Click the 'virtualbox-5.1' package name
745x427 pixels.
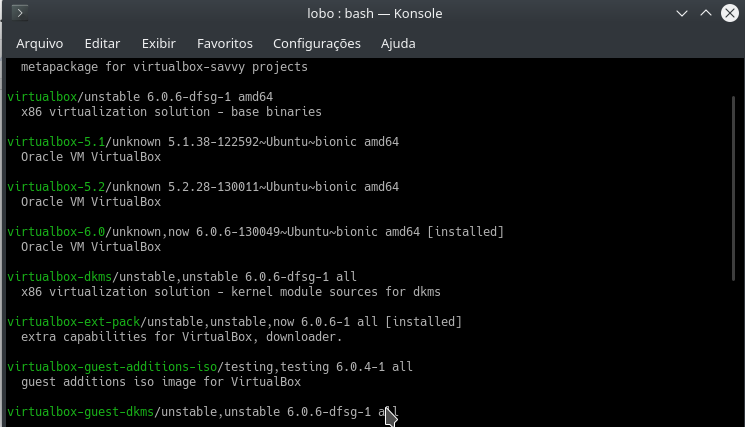tap(56, 142)
